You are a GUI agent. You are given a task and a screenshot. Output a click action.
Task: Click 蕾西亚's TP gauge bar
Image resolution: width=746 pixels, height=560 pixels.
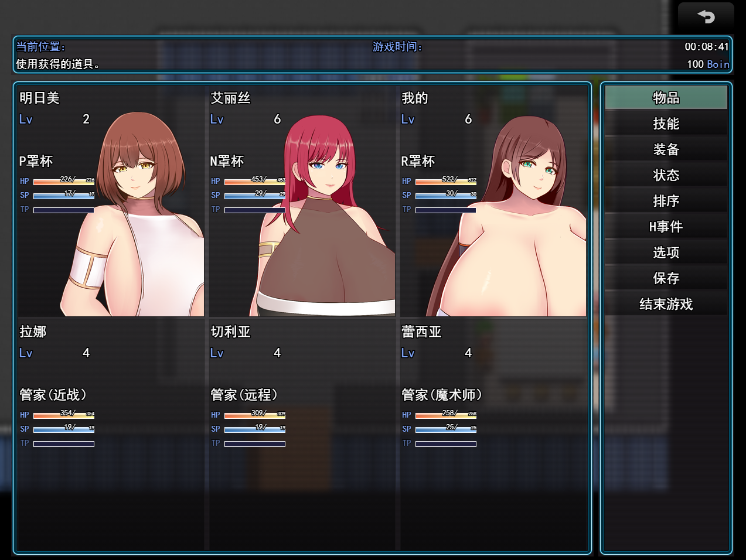click(x=446, y=444)
